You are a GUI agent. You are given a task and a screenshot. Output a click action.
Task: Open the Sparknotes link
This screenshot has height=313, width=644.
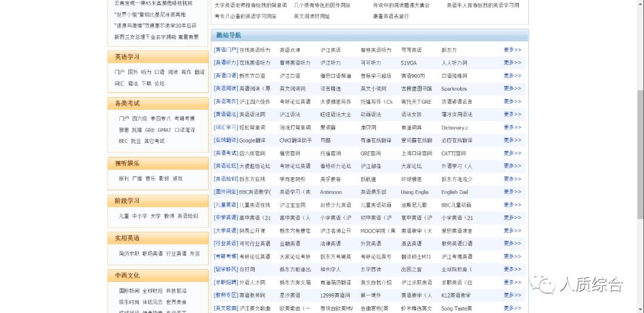click(x=454, y=89)
